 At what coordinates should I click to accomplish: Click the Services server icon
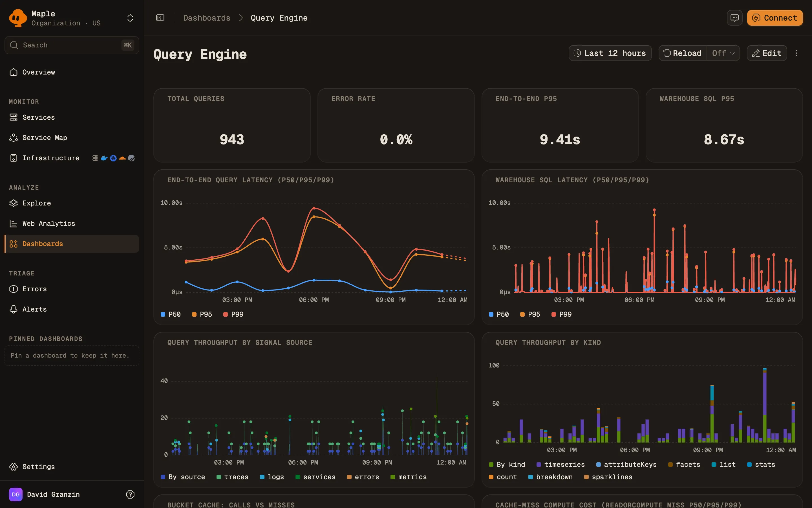coord(14,117)
